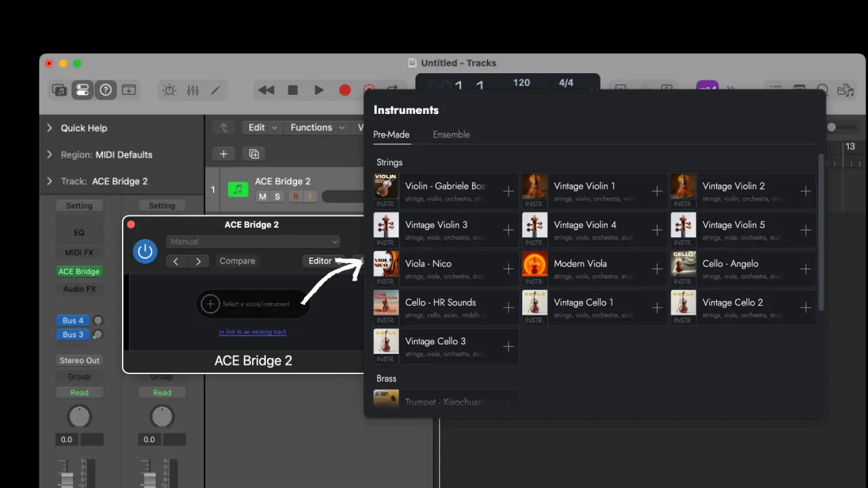The height and width of the screenshot is (488, 868).
Task: Expand the Track: ACE Bridge 2 section
Action: point(50,181)
